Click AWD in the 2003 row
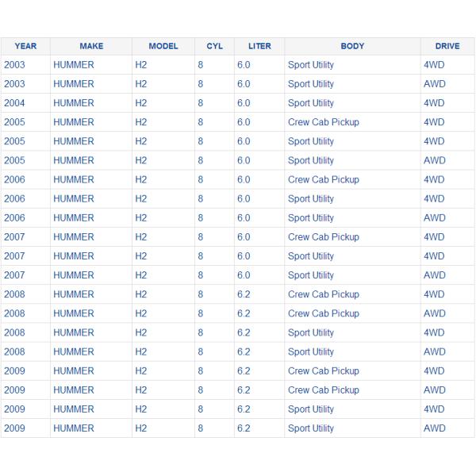 click(x=434, y=84)
